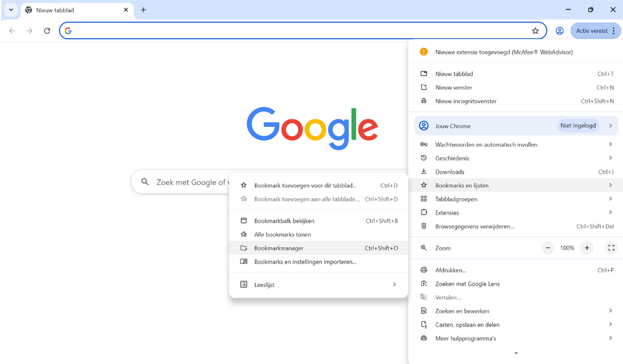Open the Afdrukken printer icon
This screenshot has width=623, height=364.
(x=423, y=270)
